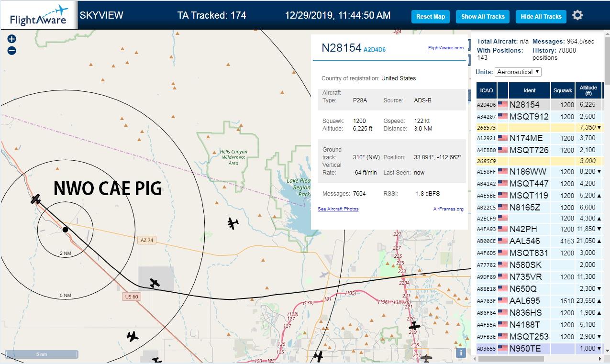This screenshot has height=364, width=610.
Task: Select the MSQT253 aircraft row
Action: coord(539,336)
